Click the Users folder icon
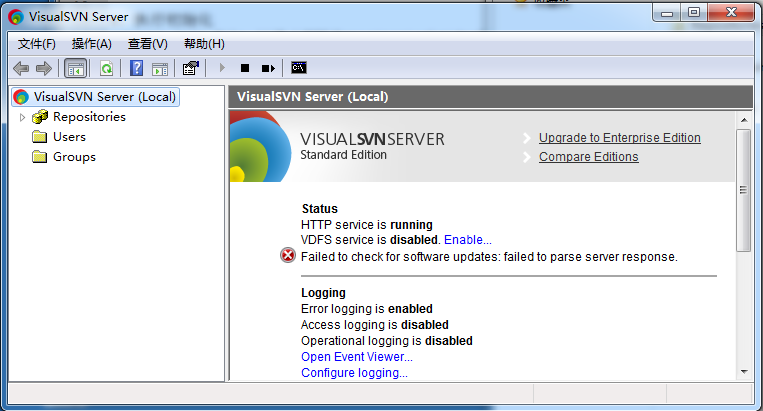The height and width of the screenshot is (411, 763). (39, 137)
